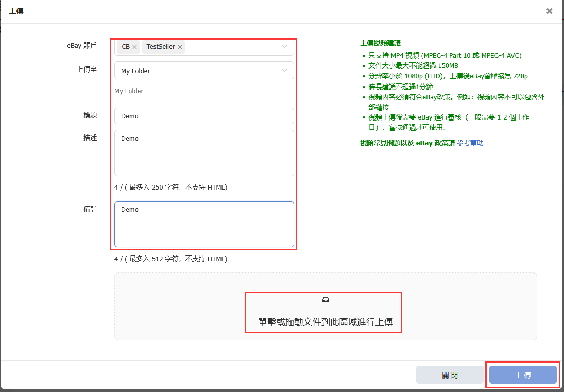
Task: Click the 描述 field label
Action: (x=90, y=138)
